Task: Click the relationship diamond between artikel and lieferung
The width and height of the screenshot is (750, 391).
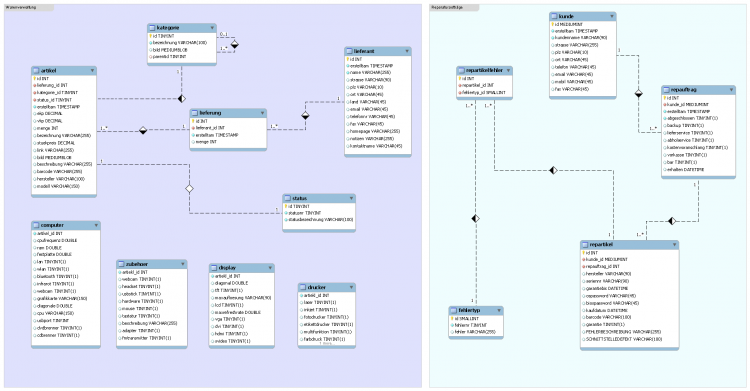Action: point(143,130)
